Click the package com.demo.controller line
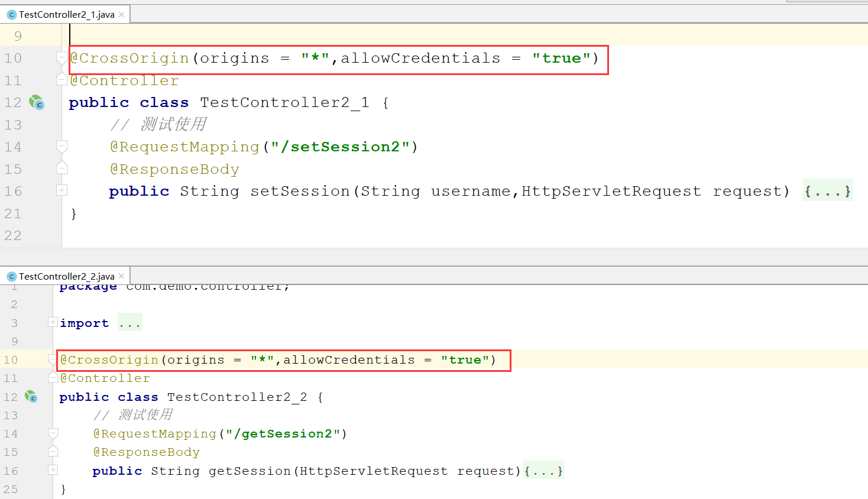 (x=174, y=287)
